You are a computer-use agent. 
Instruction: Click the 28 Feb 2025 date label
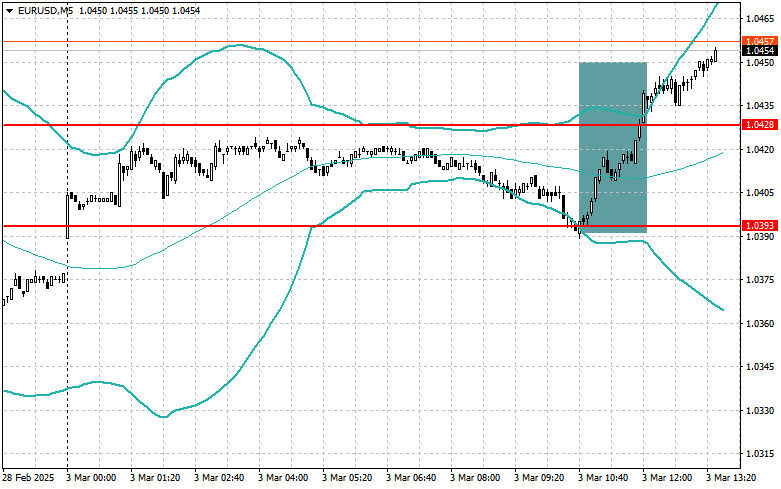tap(29, 479)
